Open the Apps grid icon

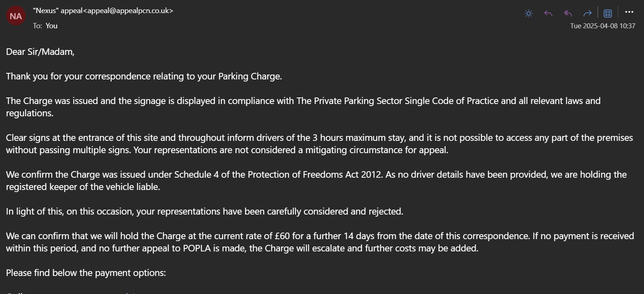pyautogui.click(x=608, y=14)
